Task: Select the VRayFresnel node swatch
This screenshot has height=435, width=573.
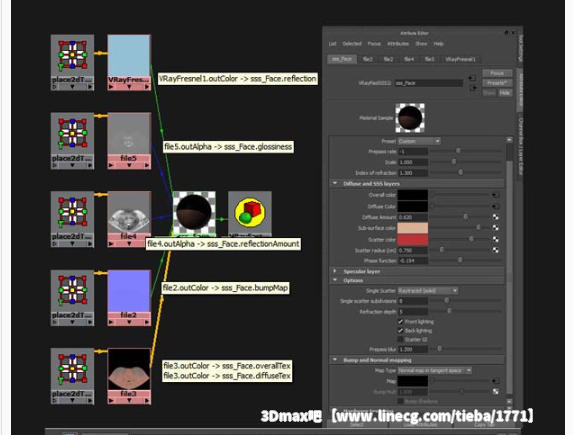Action: [x=129, y=56]
